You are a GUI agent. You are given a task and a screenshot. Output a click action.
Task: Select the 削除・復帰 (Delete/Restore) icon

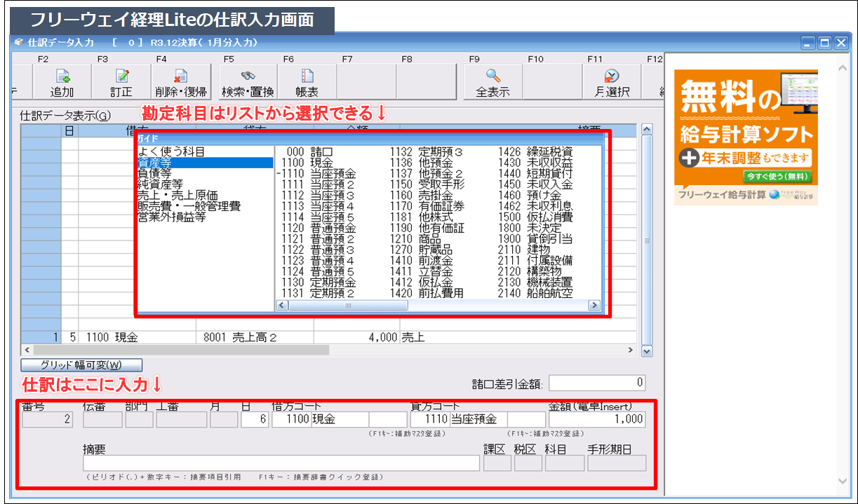181,79
